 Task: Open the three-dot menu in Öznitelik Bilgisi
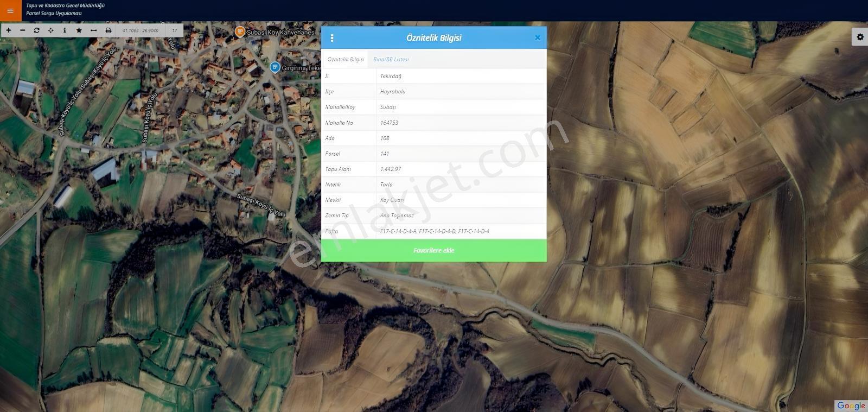(x=332, y=38)
